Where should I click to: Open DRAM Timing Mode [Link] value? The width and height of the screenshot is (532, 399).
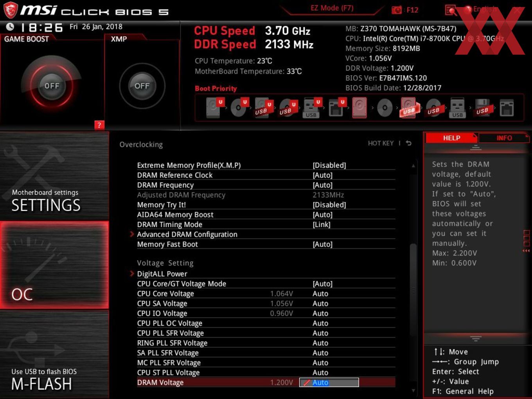click(x=322, y=225)
